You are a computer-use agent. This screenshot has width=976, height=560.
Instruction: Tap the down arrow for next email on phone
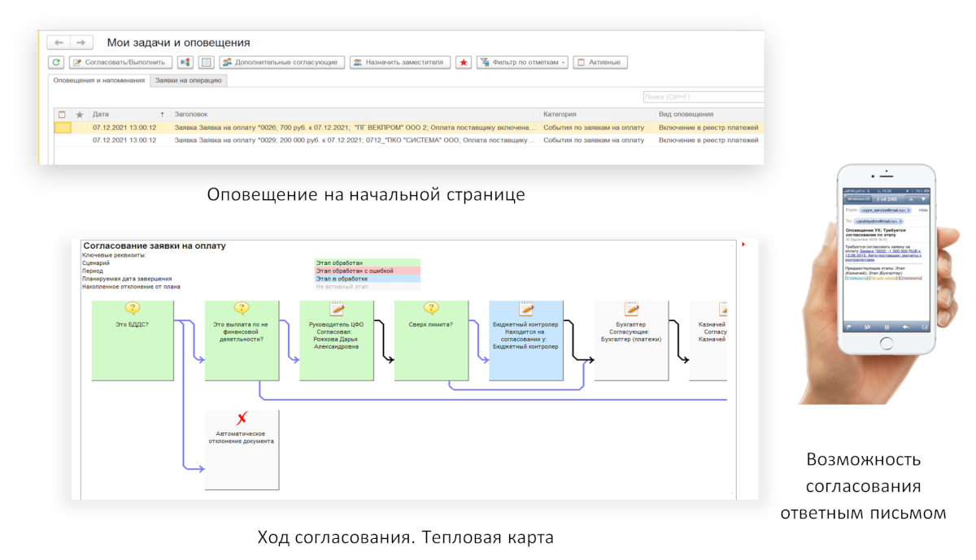[x=923, y=198]
